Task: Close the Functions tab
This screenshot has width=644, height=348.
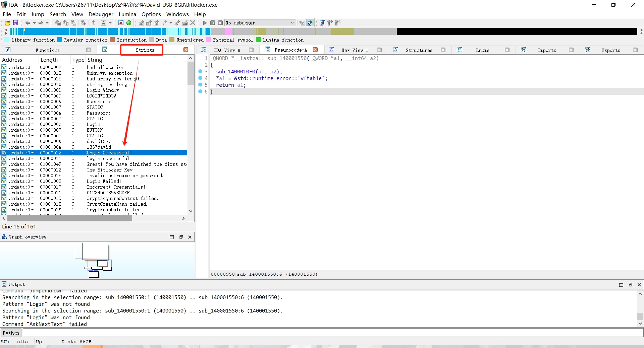Action: (89, 50)
